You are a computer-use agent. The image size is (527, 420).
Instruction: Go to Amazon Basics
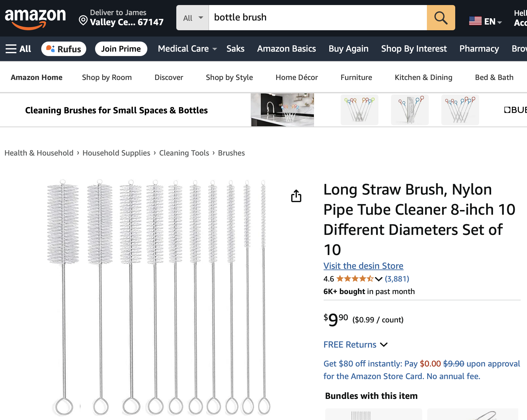286,49
